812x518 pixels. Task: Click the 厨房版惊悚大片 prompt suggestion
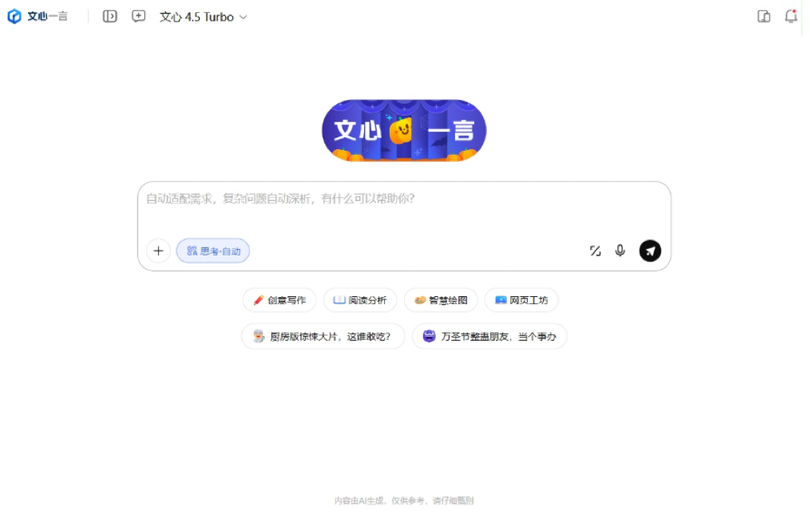tap(323, 336)
